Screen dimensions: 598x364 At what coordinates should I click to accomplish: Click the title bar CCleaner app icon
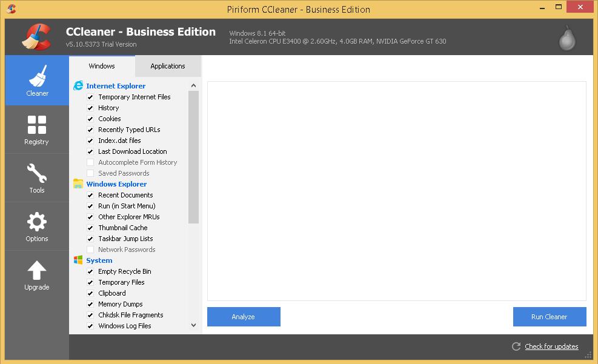(12, 8)
